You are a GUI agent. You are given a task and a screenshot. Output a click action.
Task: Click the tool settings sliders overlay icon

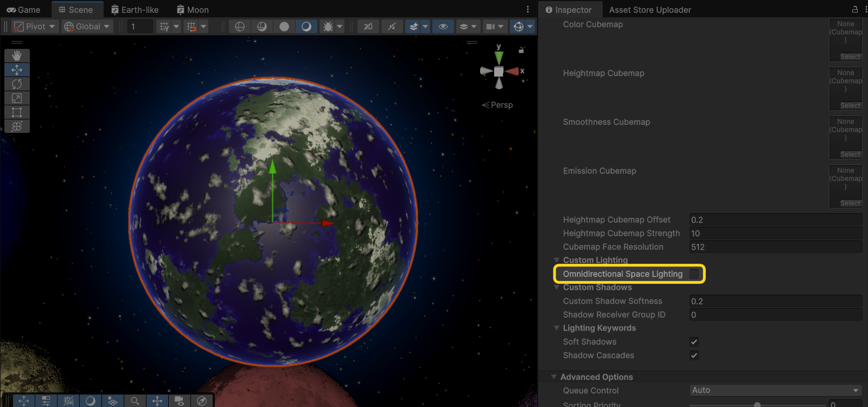46,400
